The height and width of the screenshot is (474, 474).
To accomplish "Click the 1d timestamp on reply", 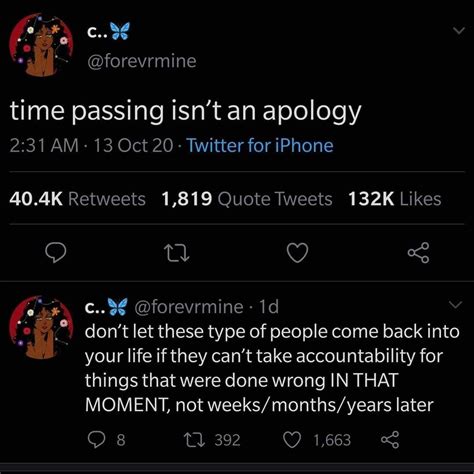I will point(269,307).
